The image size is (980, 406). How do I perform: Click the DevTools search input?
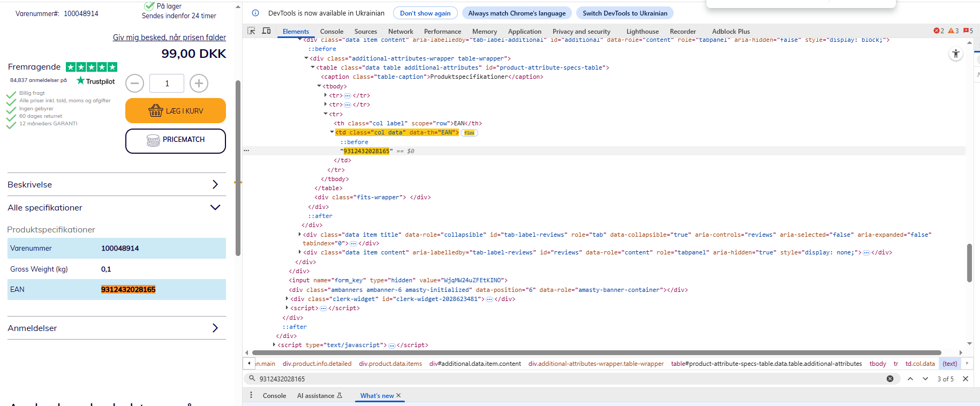(570, 379)
